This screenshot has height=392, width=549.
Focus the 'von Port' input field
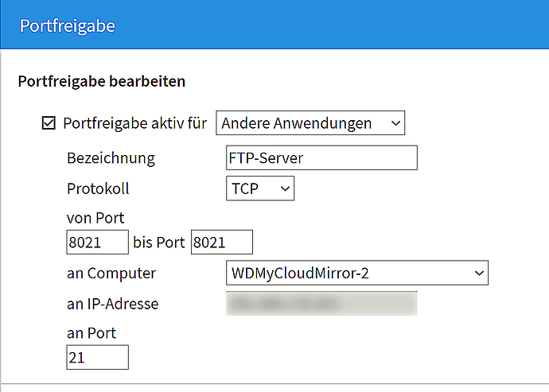pyautogui.click(x=97, y=243)
